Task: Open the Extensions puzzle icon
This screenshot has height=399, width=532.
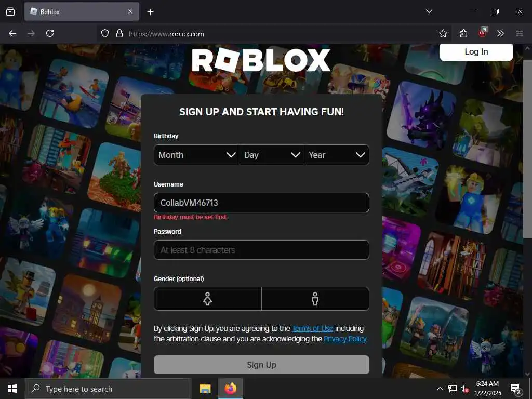Action: click(463, 33)
